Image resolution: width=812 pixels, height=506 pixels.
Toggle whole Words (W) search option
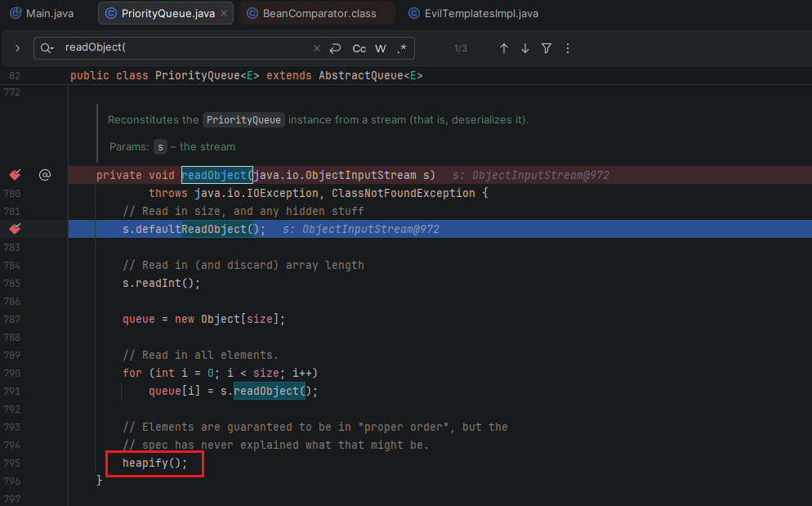pyautogui.click(x=381, y=48)
